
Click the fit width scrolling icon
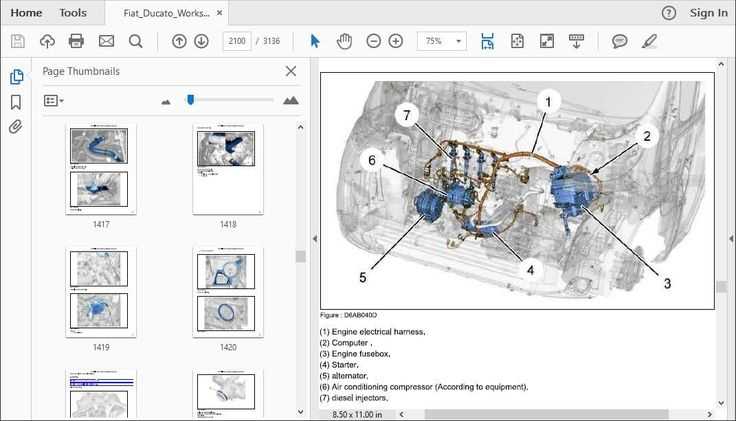click(488, 41)
